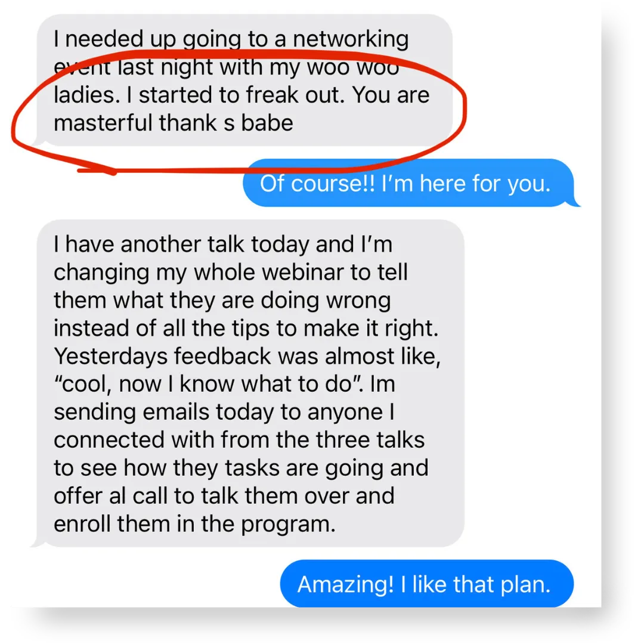Click 'Yesterdays feedback was almost like' line

(x=247, y=356)
